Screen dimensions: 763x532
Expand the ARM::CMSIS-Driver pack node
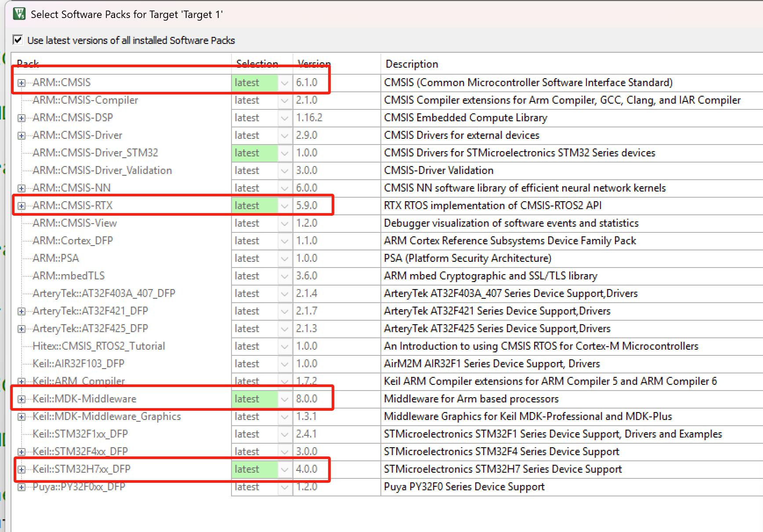pyautogui.click(x=21, y=135)
